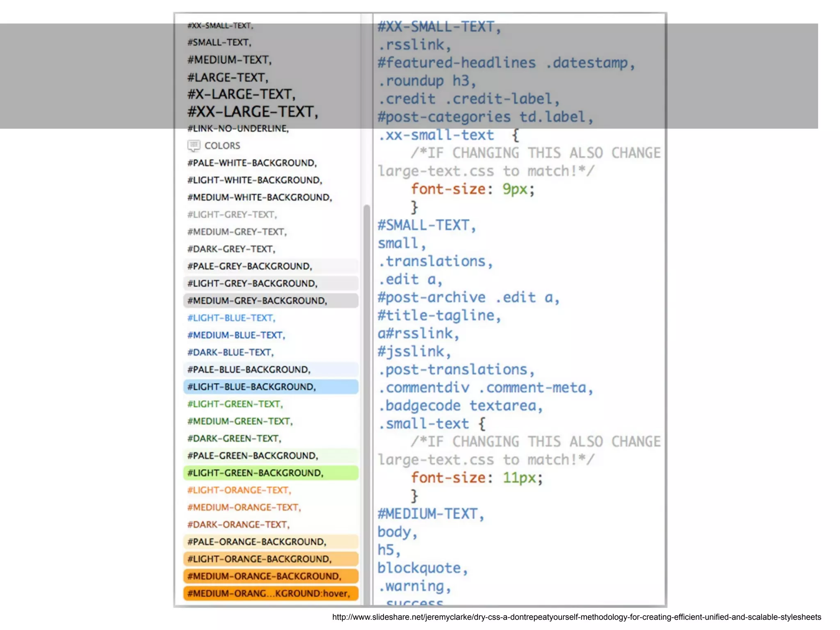
Task: Select #DARK-GREY-TEXT entry
Action: (231, 249)
